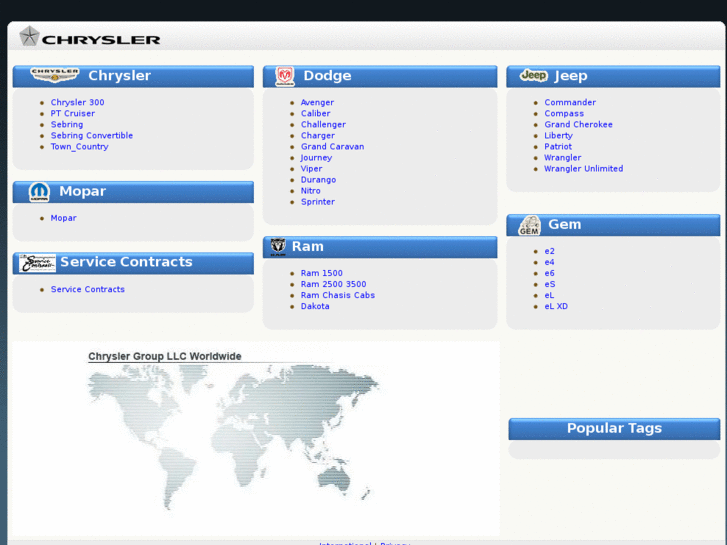Open the Dodge Avenger link
Viewport: 727px width, 545px height.
(317, 102)
